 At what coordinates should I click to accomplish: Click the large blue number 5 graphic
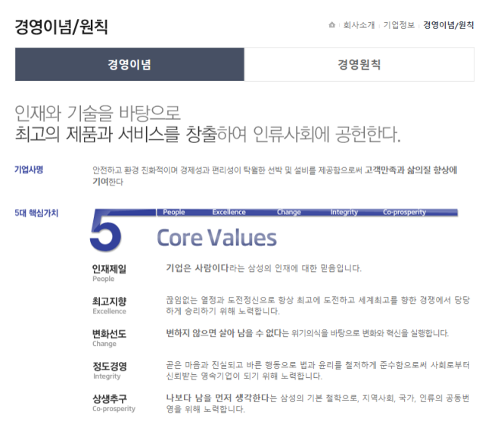click(105, 231)
